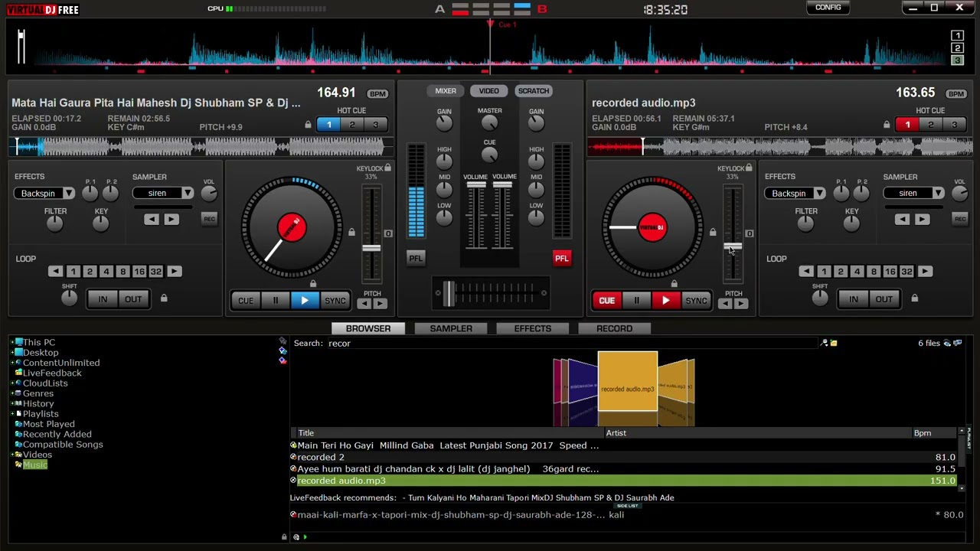Trigger right deck hot cue 3

click(954, 125)
